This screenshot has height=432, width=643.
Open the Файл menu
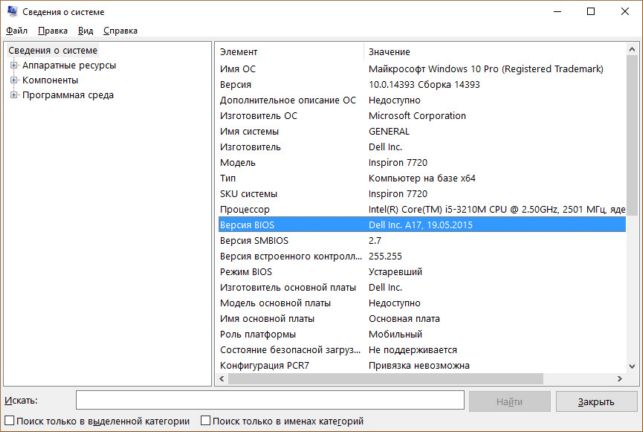[17, 31]
